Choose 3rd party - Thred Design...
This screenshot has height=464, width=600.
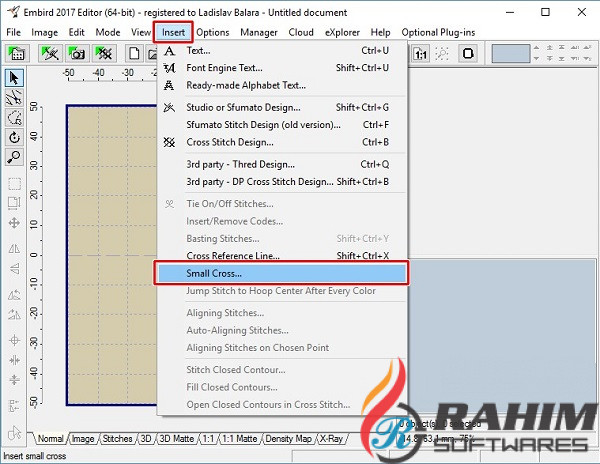point(282,164)
